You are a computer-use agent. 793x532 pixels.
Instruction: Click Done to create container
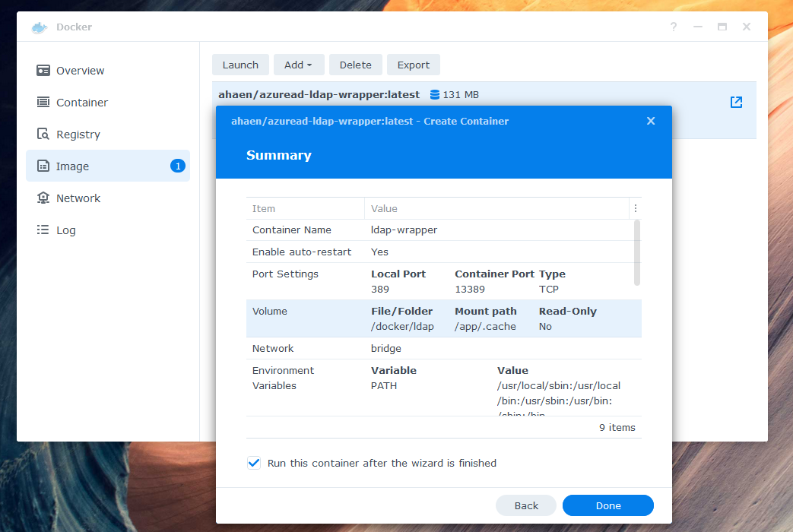[608, 505]
